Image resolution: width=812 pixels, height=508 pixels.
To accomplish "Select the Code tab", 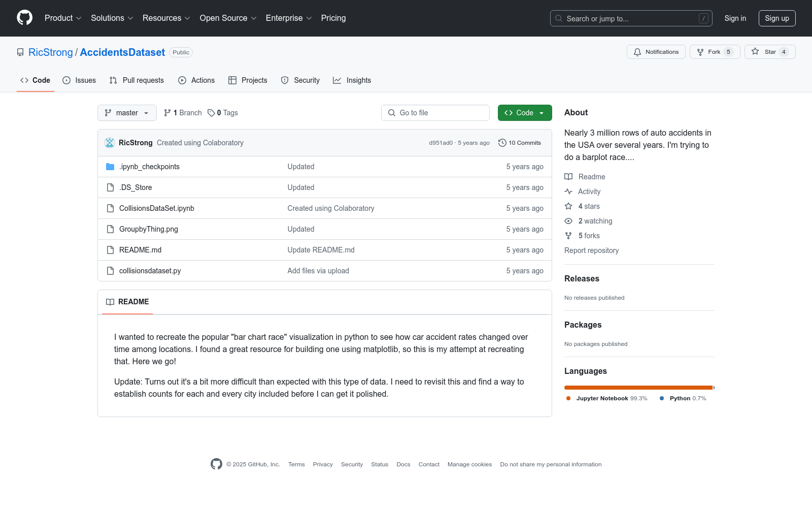I will [x=36, y=80].
